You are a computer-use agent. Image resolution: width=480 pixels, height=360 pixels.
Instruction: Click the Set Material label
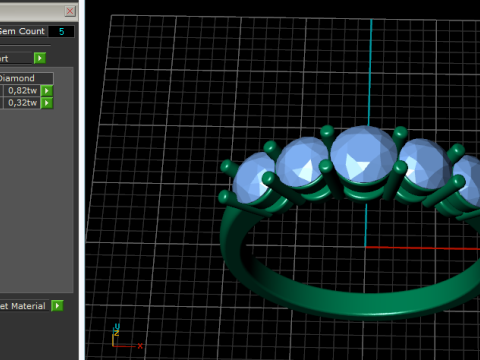[x=22, y=306]
